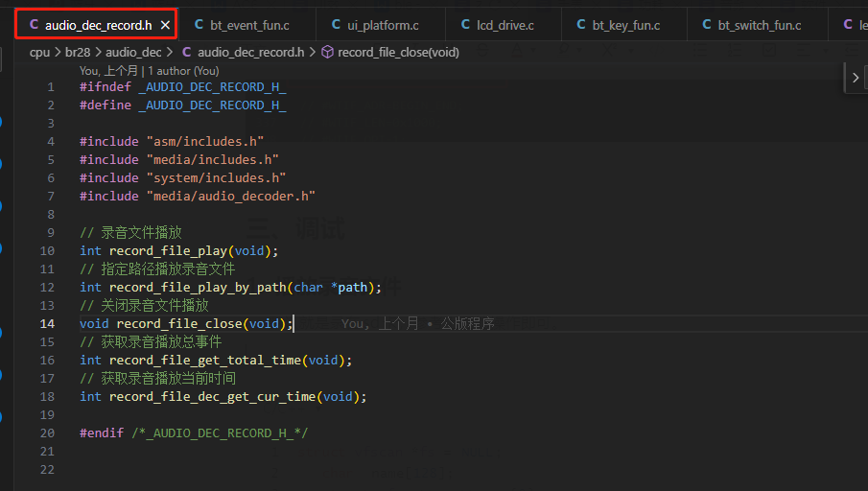This screenshot has height=491, width=868.
Task: Click the 'br28' breadcrumb segment
Action: coord(78,52)
